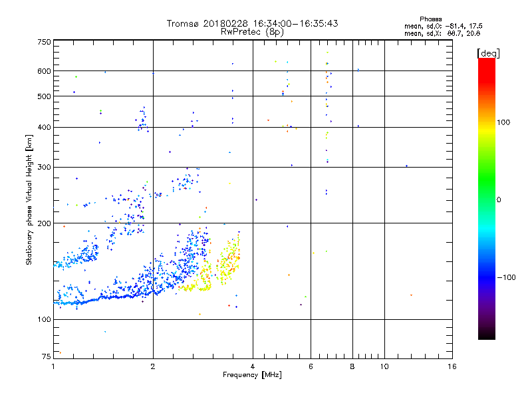Click the 'RwPretec (8p)' subtitle

[x=252, y=32]
